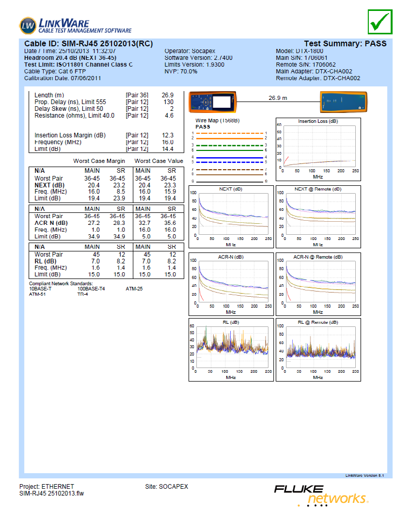
Task: Click the ACR-N (dB) graph
Action: (231, 284)
